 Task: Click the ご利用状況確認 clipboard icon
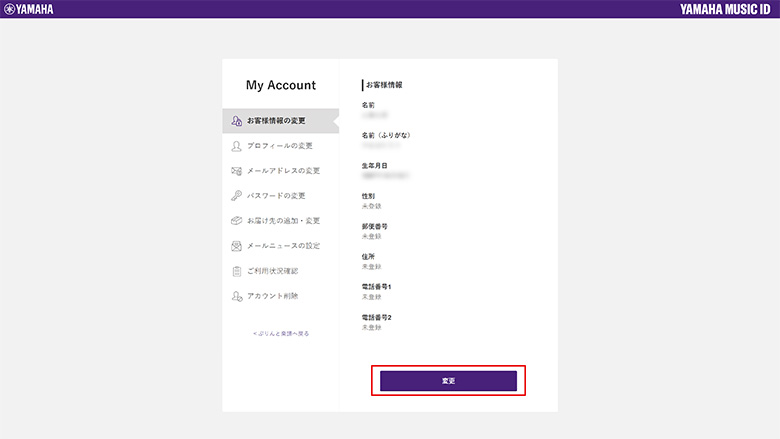click(236, 271)
